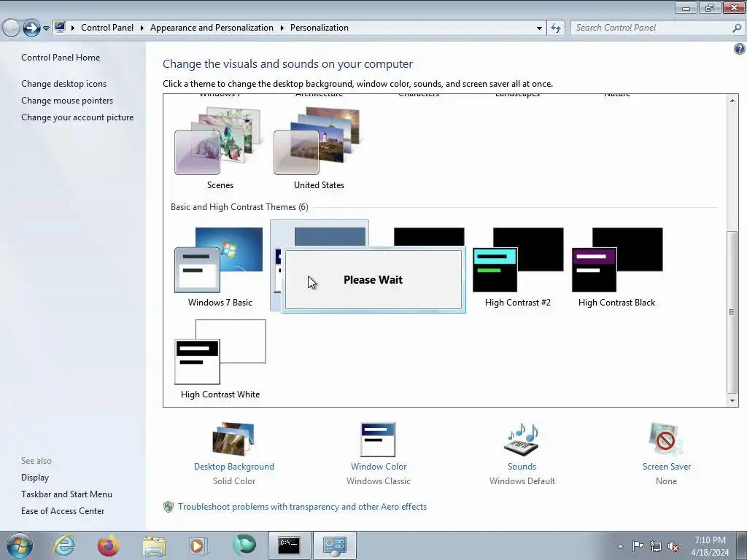Viewport: 747px width, 560px height.
Task: Open Taskbar and Start Menu link
Action: click(66, 494)
